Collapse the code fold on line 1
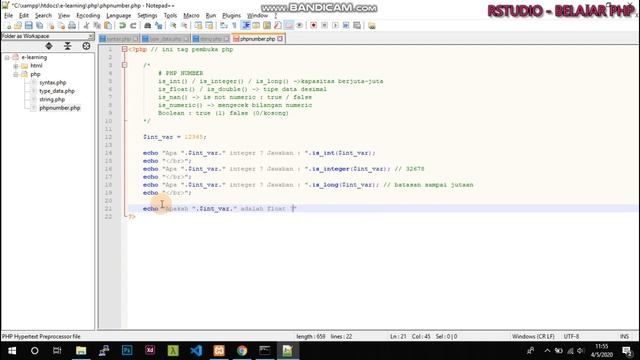 [124, 49]
